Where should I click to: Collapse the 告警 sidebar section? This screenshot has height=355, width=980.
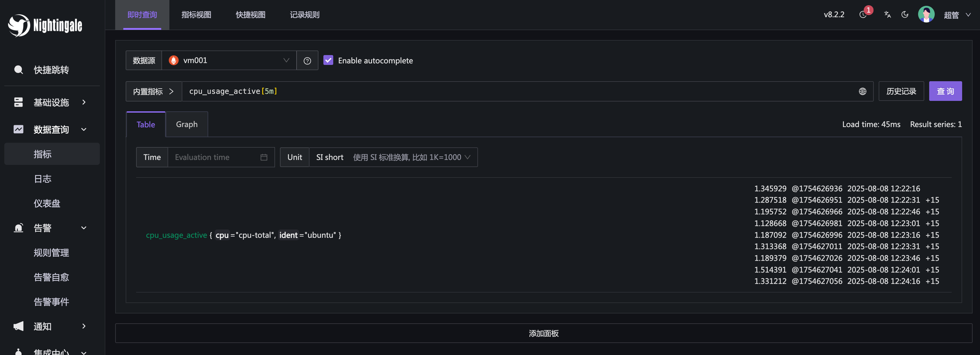(x=51, y=228)
